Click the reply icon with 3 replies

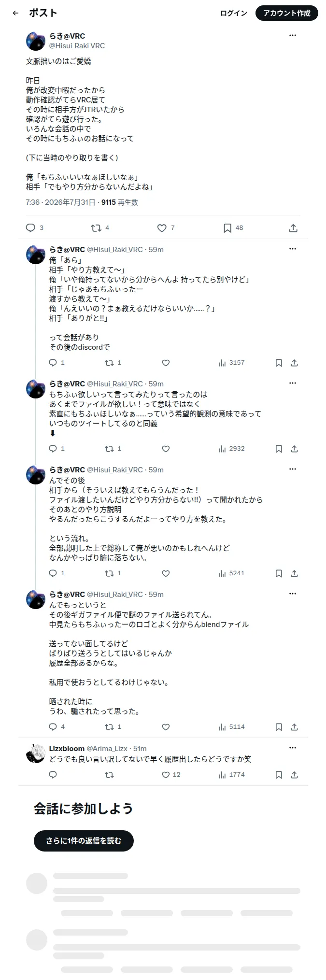[30, 228]
